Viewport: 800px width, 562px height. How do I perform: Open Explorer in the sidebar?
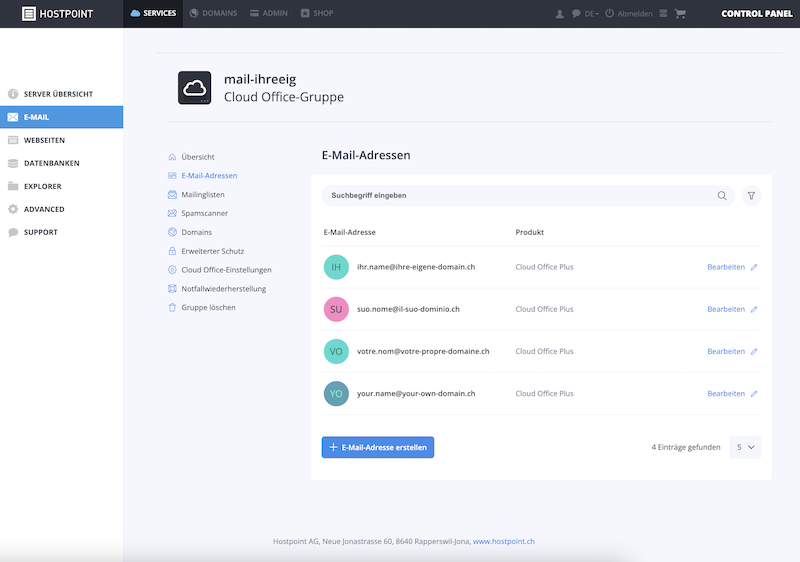pyautogui.click(x=61, y=186)
